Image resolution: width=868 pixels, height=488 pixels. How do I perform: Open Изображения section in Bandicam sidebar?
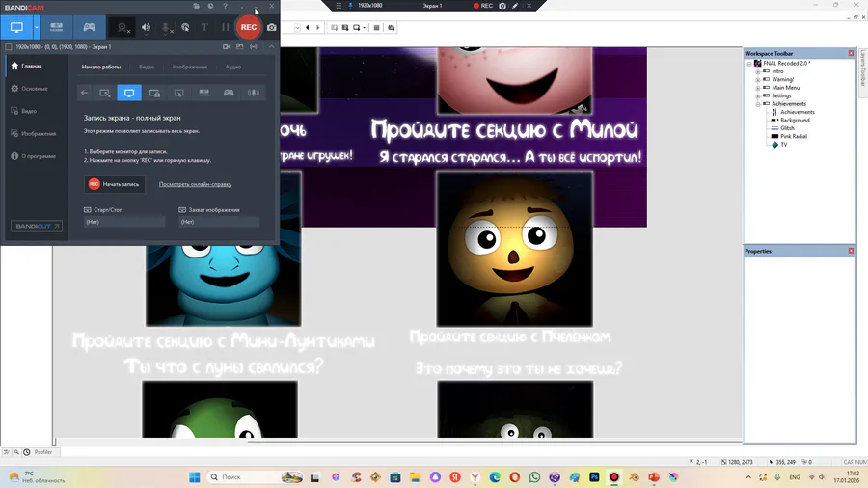point(34,134)
